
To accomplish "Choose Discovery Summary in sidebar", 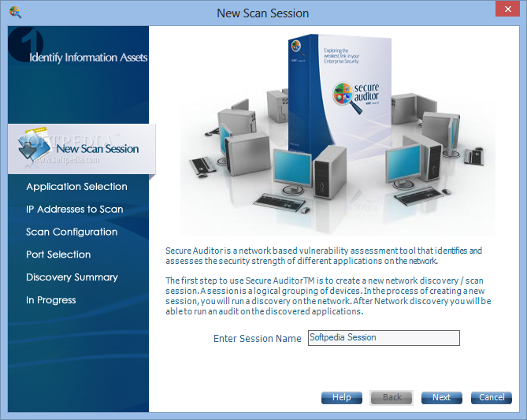I will pos(72,277).
